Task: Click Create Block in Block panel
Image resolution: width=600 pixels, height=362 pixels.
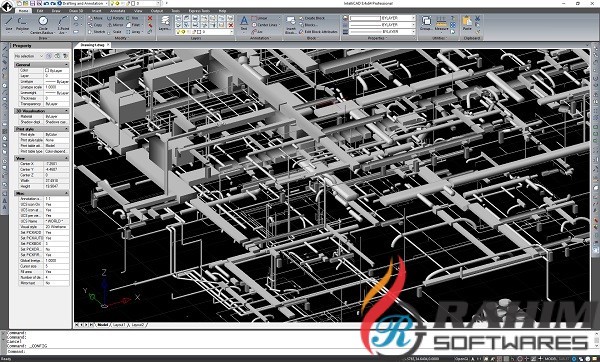Action: coord(312,18)
